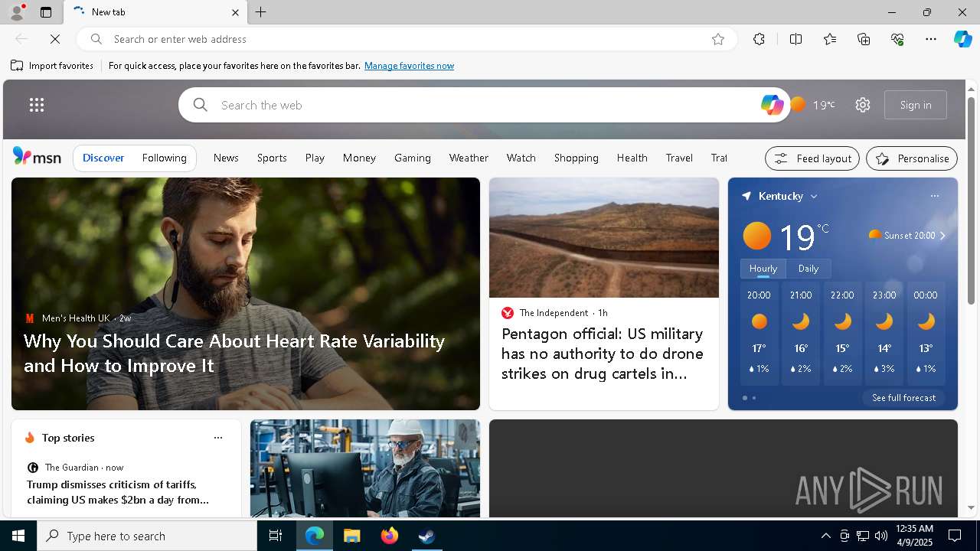Show hidden system tray icons
The image size is (980, 551).
coord(825,536)
